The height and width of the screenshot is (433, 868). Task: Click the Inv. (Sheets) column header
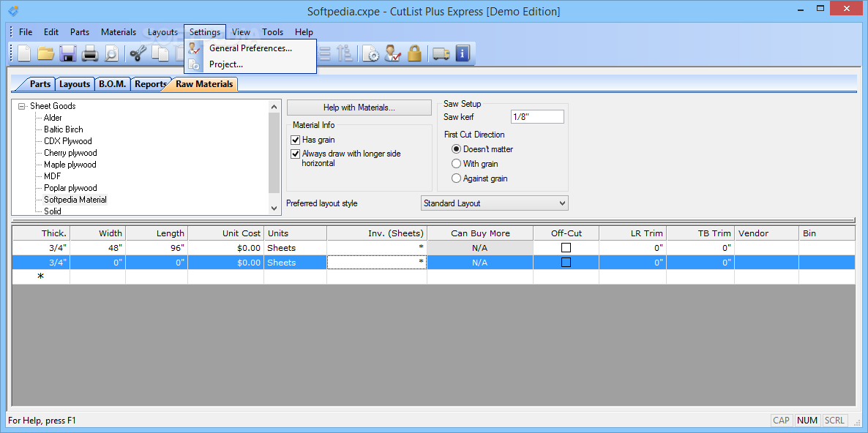click(377, 233)
